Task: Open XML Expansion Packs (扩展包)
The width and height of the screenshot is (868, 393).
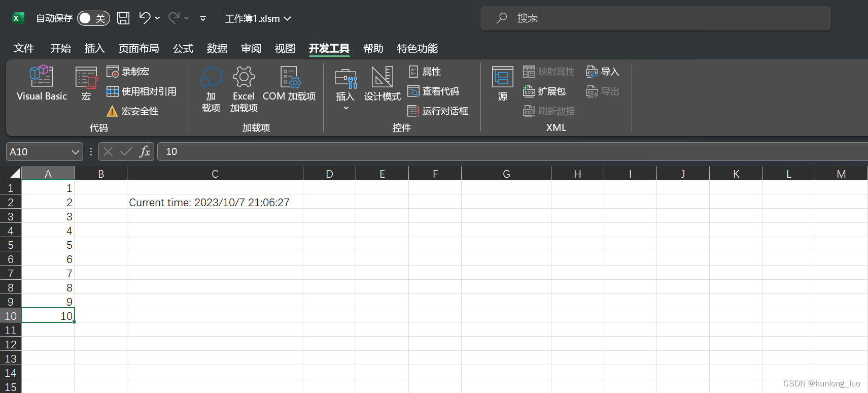Action: pos(544,91)
